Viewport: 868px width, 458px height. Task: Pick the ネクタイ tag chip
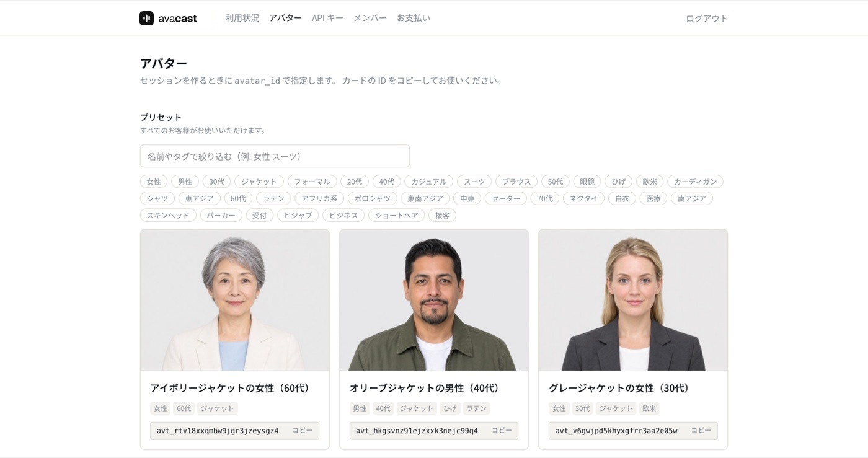(583, 198)
